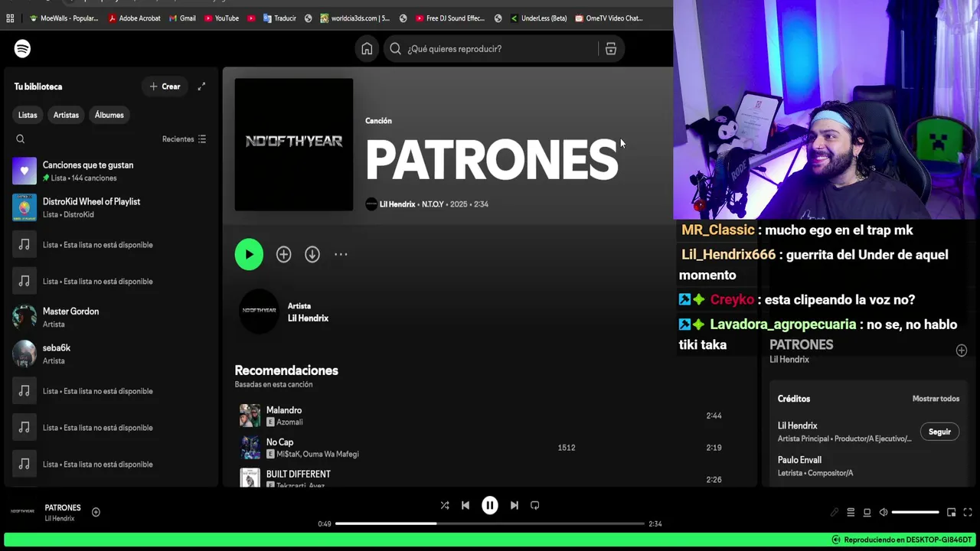Download the song with the arrow icon
980x551 pixels.
coord(312,255)
